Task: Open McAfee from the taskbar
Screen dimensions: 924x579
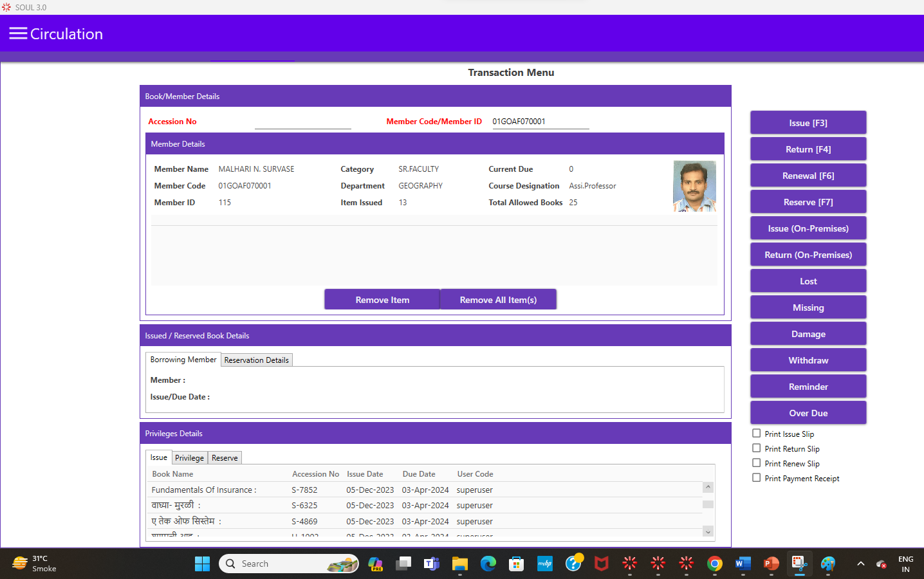Action: [x=601, y=564]
